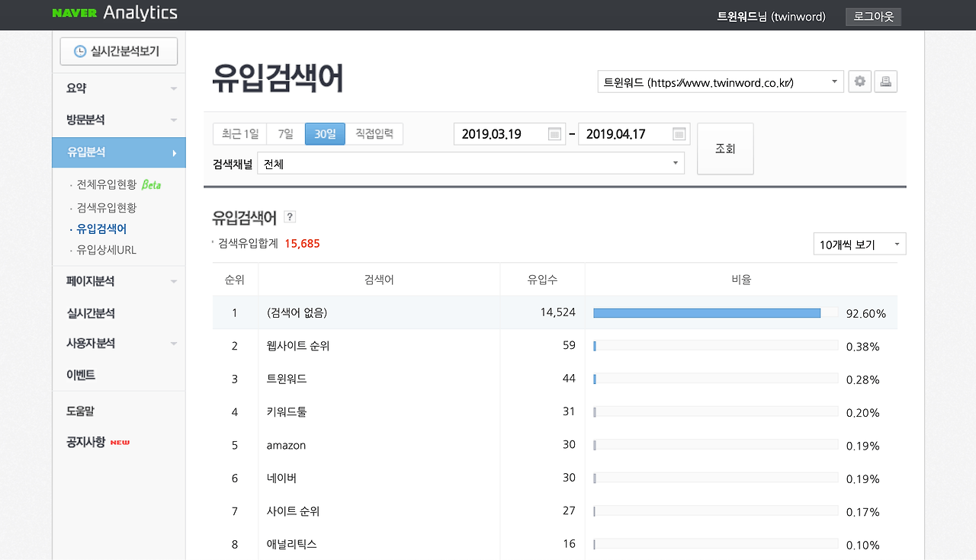
Task: Open the help question mark beside 유입검색어
Action: 289,216
